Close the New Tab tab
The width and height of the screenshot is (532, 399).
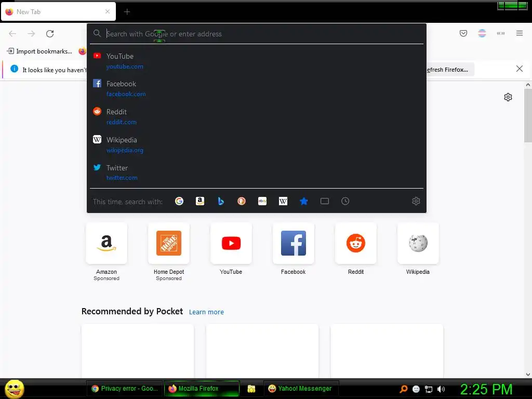[108, 11]
